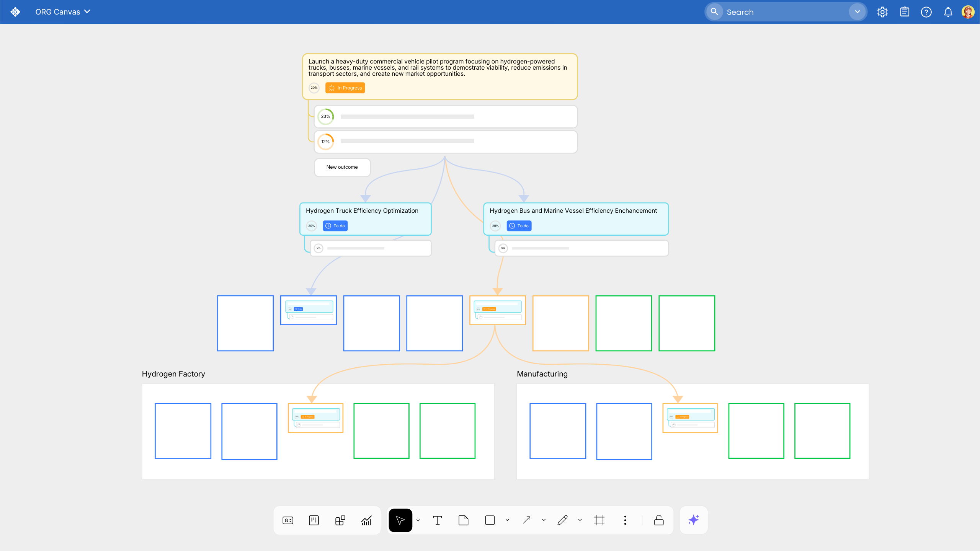Toggle the In Progress status badge

(x=345, y=88)
